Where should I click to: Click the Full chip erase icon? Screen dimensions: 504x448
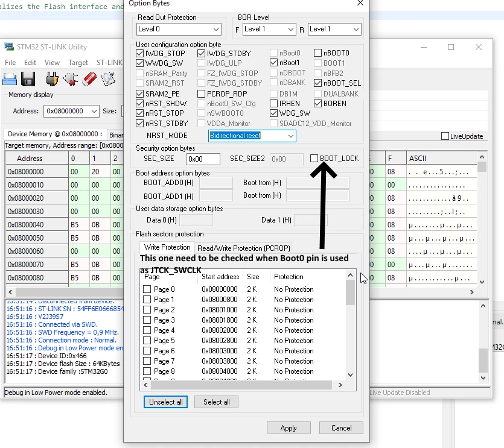point(89,79)
